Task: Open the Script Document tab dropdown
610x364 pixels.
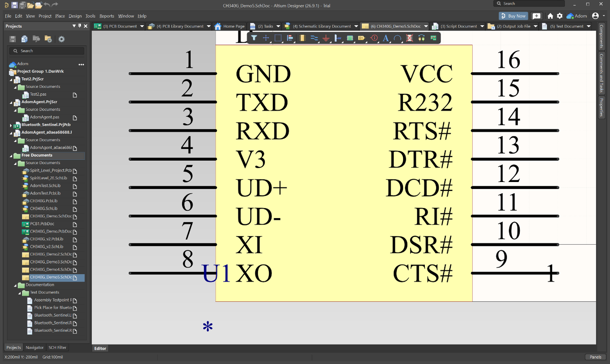Action: [x=482, y=26]
